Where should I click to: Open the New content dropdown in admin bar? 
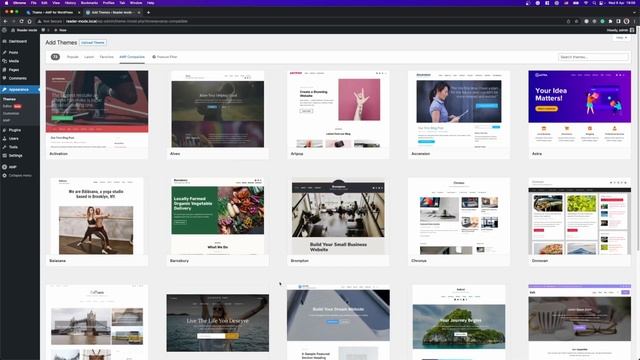click(x=61, y=30)
